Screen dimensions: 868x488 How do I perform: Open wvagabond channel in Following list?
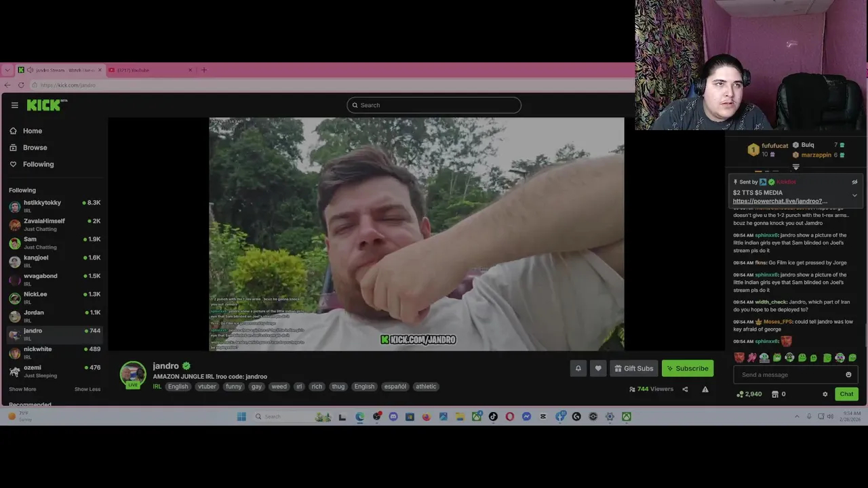tap(54, 279)
